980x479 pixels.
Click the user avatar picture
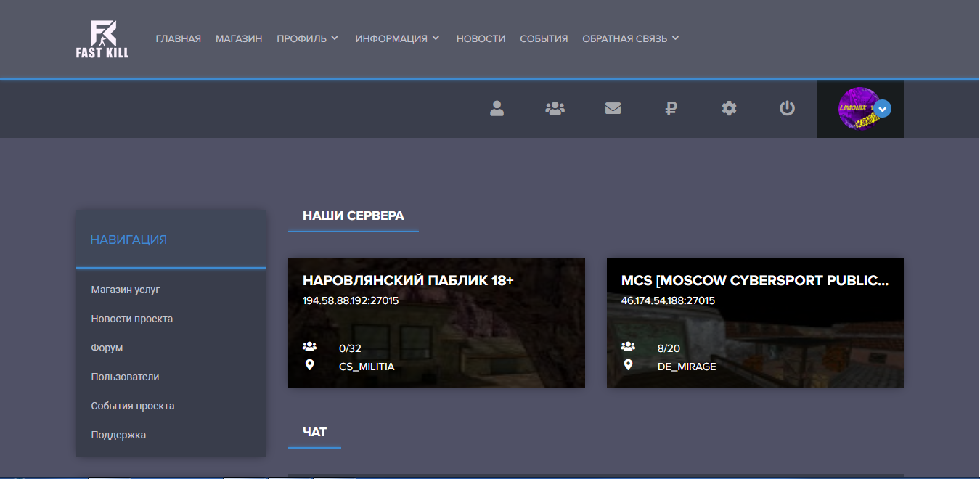pos(859,108)
